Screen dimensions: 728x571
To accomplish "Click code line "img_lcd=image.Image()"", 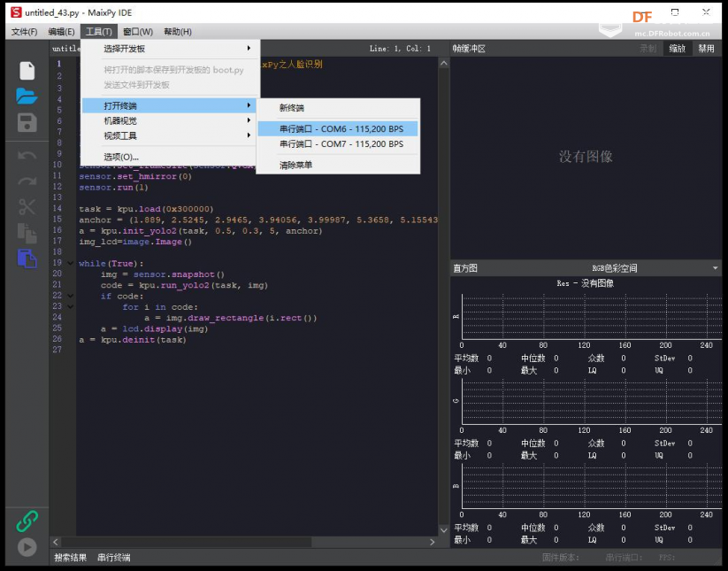I will coord(135,242).
